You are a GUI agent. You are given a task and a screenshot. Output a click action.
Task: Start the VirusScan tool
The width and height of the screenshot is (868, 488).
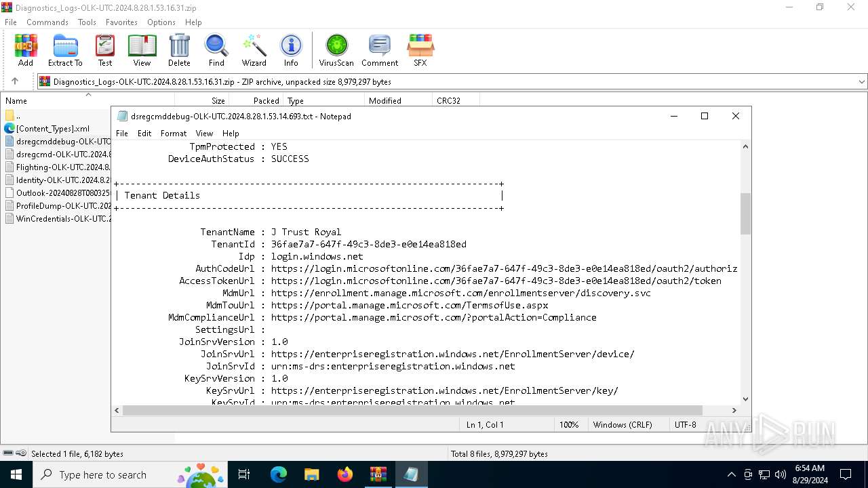pyautogui.click(x=336, y=51)
